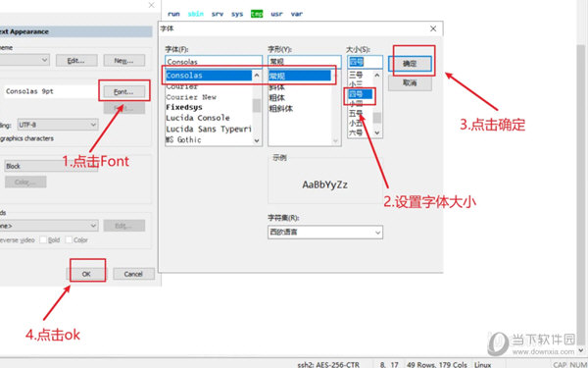Click the 49 Rows, 179 Cols status entry
This screenshot has width=588, height=368.
pos(437,364)
